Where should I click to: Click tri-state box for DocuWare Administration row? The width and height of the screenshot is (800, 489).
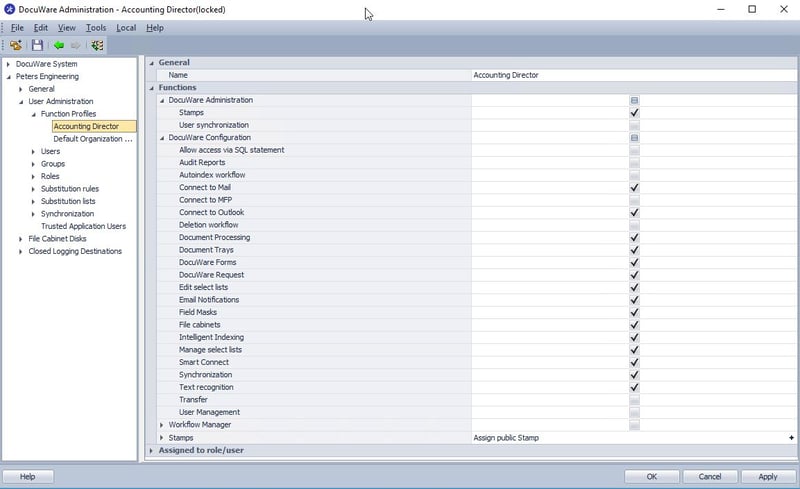tap(634, 101)
